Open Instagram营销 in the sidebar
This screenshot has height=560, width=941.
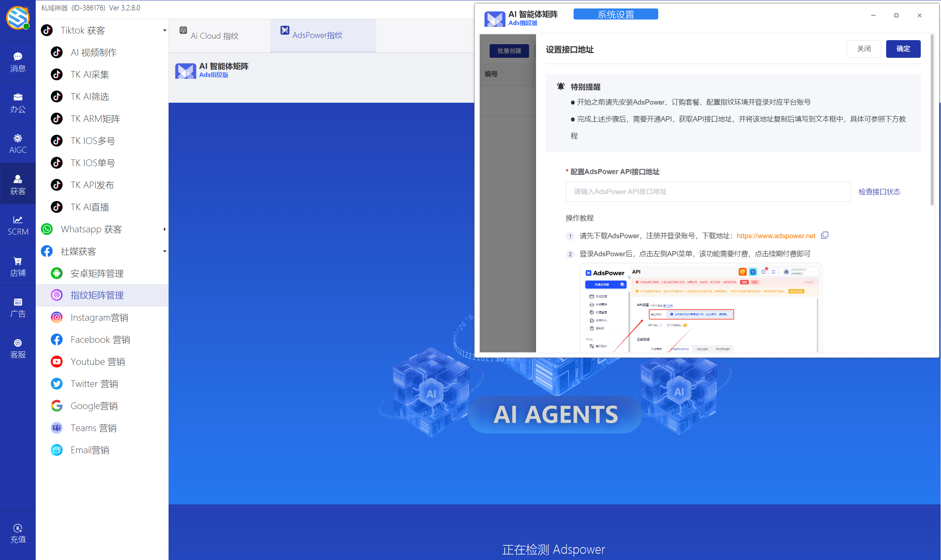(99, 317)
